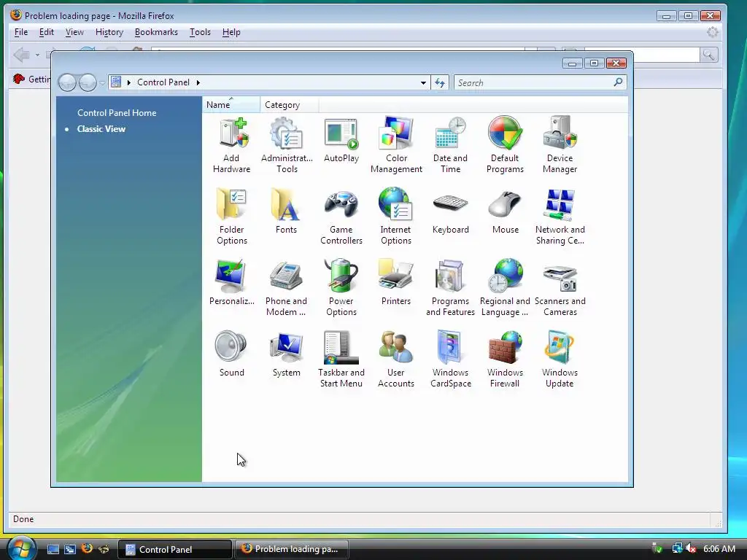Open Firefox View menu

(74, 32)
